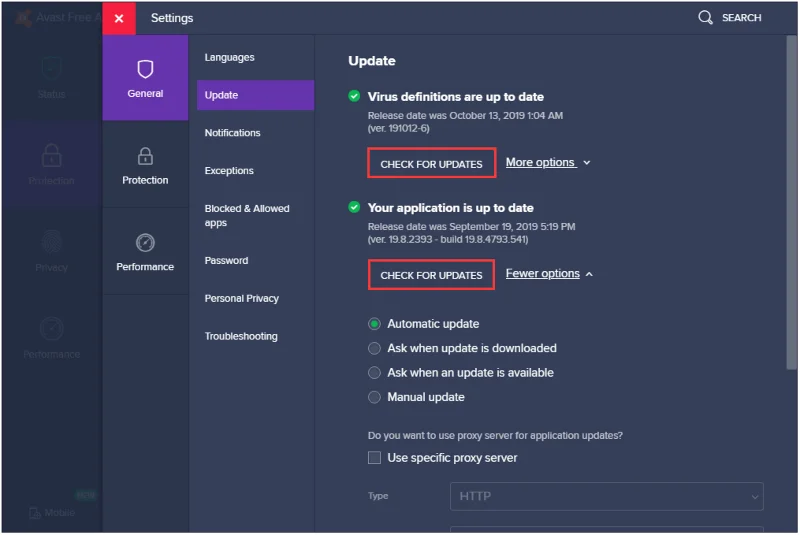Click the green check beside application status
This screenshot has width=800, height=535.
point(354,207)
